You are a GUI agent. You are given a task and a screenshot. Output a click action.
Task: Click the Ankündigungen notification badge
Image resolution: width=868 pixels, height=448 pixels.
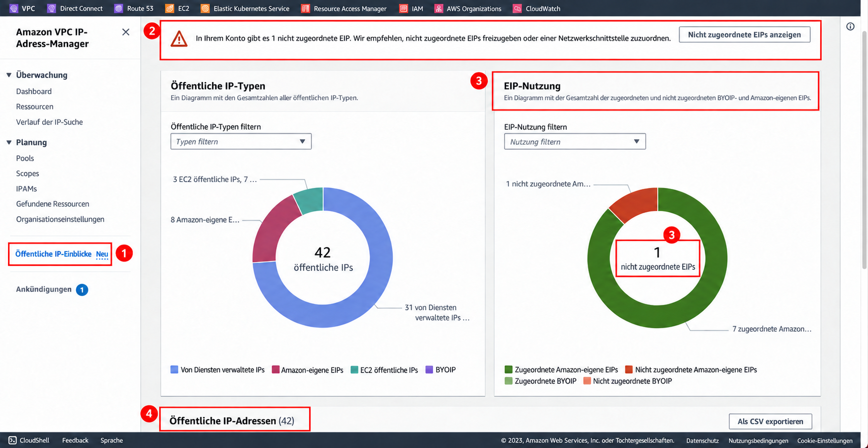(x=82, y=289)
